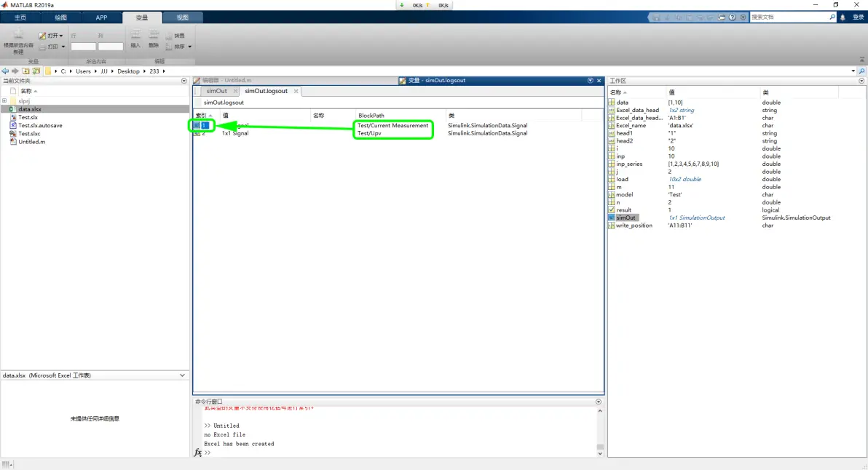Click the 'Desktop' folder in the path
868x470 pixels.
128,71
